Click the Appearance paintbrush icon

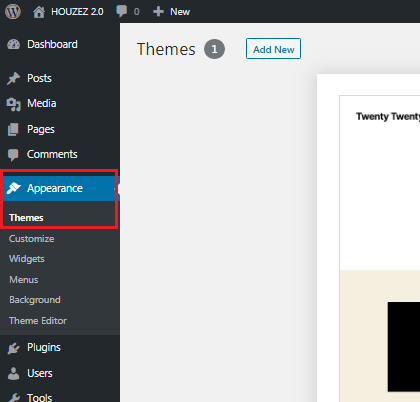(x=14, y=188)
